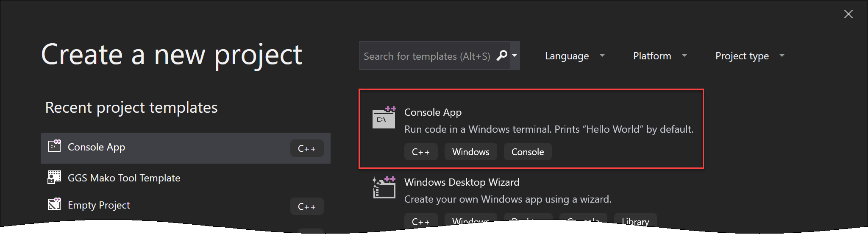Click the Console tag under Console App
This screenshot has height=234, width=868.
click(527, 152)
